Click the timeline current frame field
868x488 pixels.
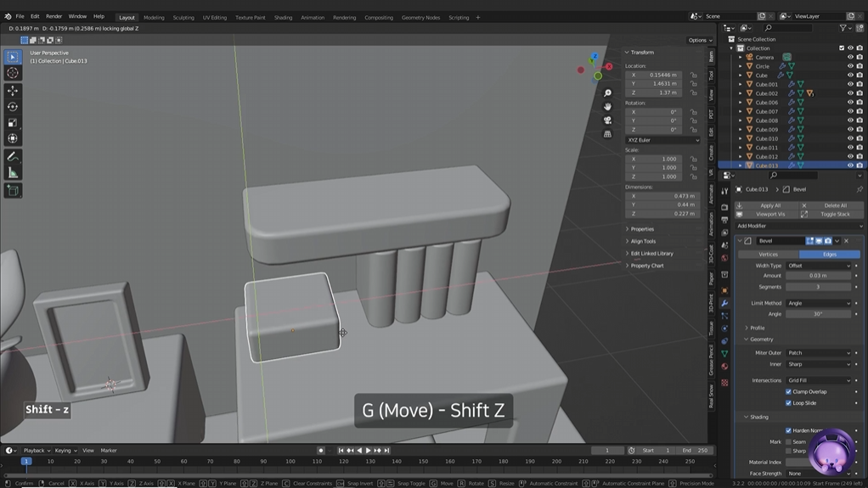pos(607,451)
